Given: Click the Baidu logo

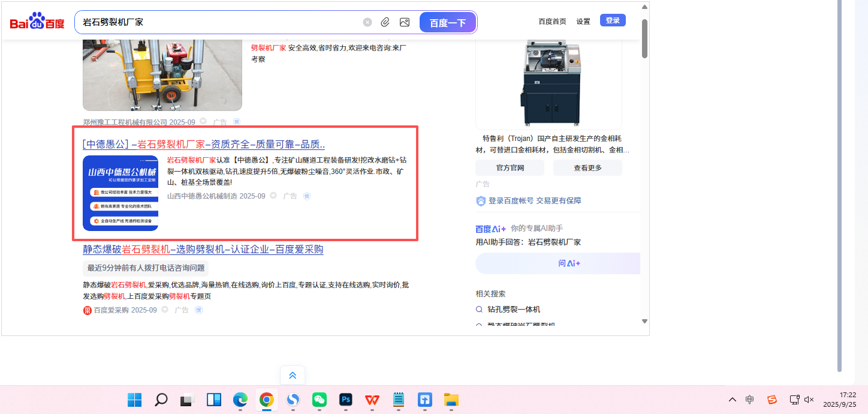Looking at the screenshot, I should (37, 22).
